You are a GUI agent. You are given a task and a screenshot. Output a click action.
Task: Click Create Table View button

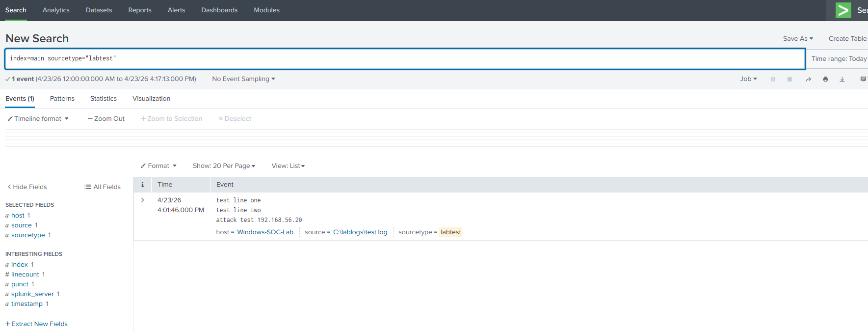pos(848,39)
